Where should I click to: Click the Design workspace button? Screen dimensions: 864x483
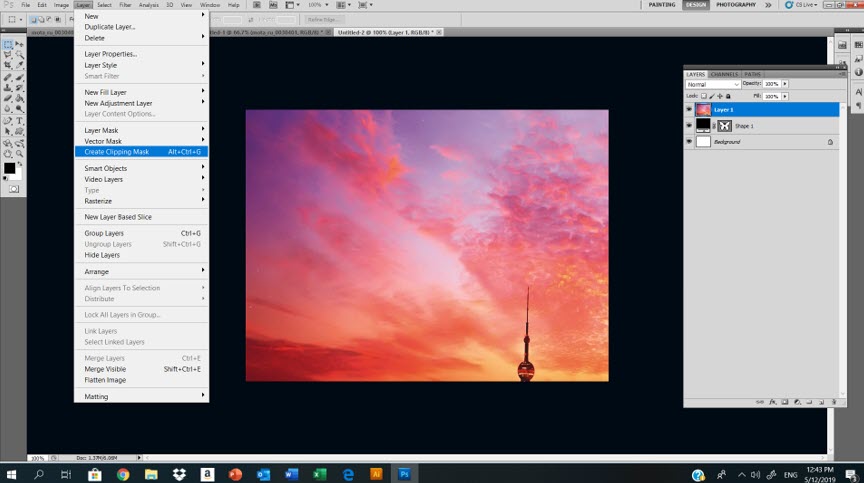click(x=695, y=5)
